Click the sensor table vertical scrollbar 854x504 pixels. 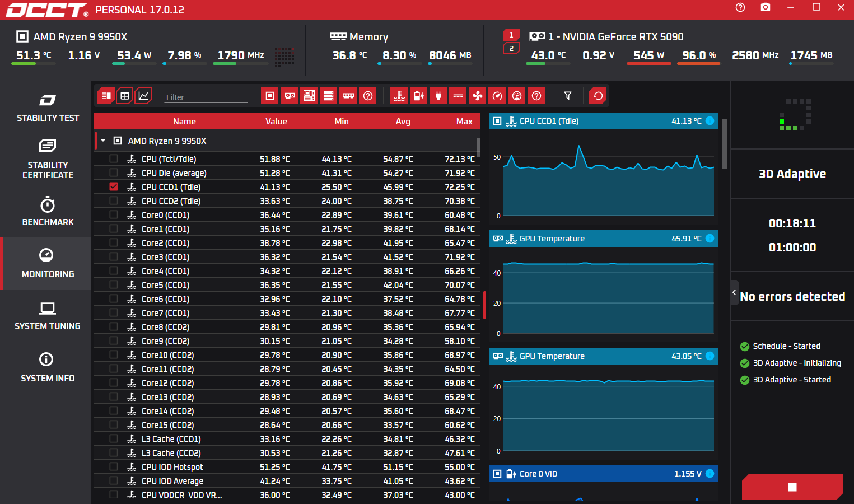click(478, 147)
